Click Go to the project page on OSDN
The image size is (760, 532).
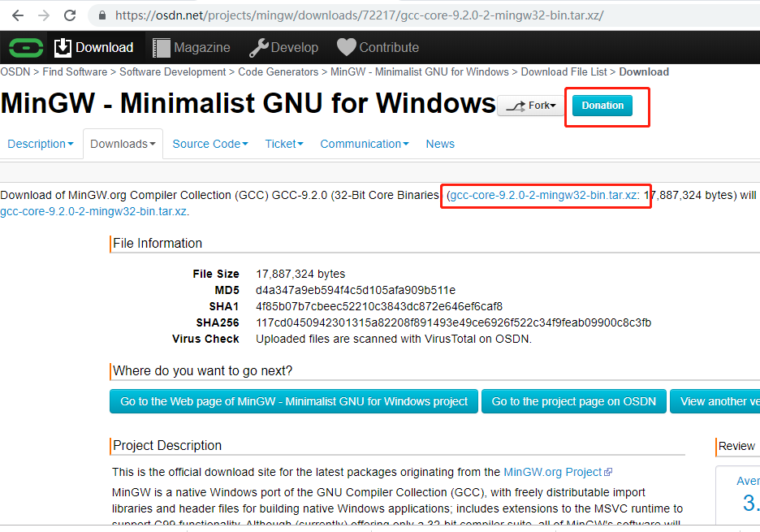(573, 400)
